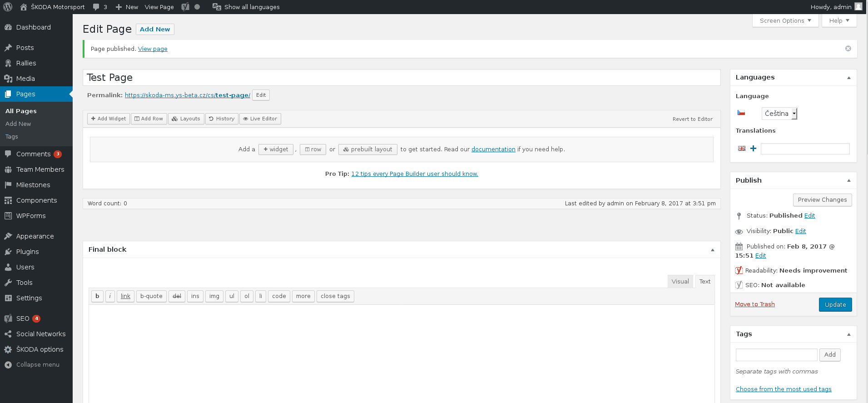868x403 pixels.
Task: Edit the page visibility
Action: 801,231
